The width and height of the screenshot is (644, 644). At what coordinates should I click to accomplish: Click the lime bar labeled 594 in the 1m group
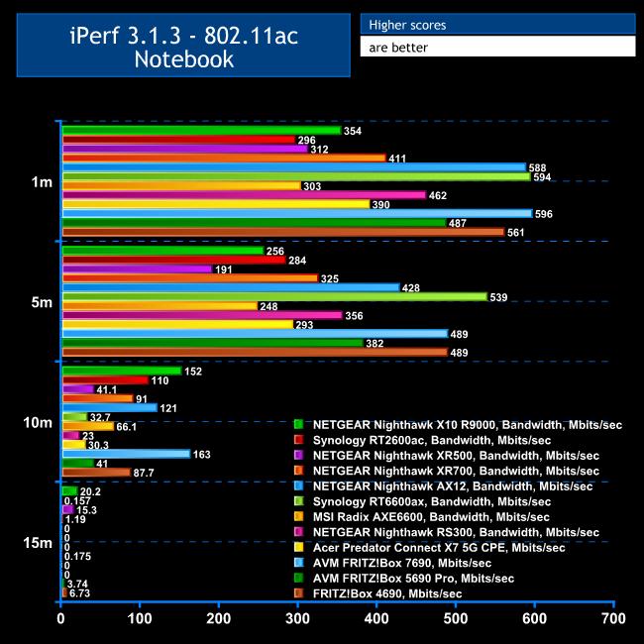[x=296, y=176]
